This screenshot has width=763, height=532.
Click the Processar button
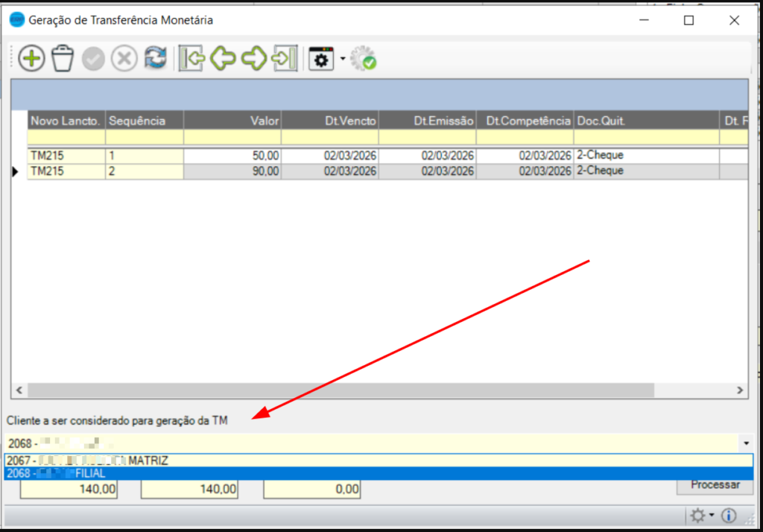(x=715, y=485)
